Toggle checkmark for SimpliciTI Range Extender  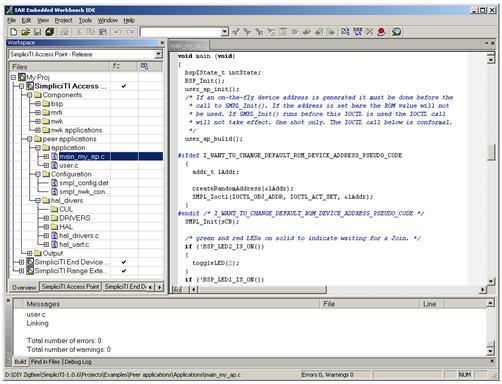(x=124, y=271)
